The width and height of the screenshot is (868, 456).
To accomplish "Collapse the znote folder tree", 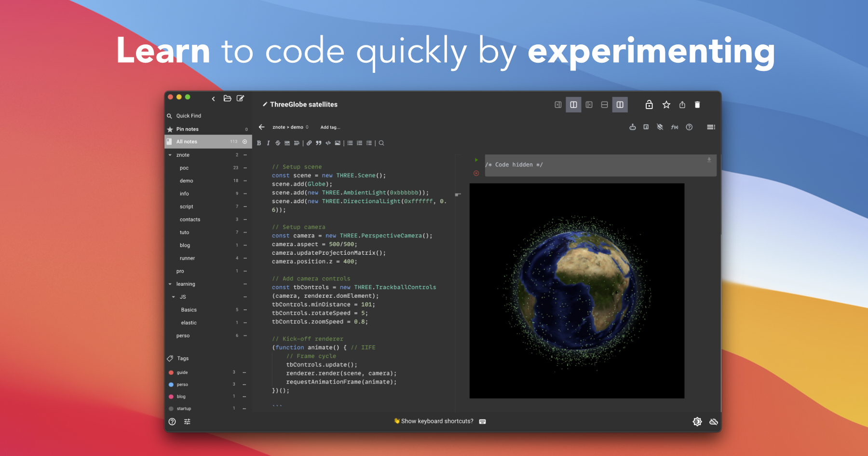I will click(x=170, y=155).
